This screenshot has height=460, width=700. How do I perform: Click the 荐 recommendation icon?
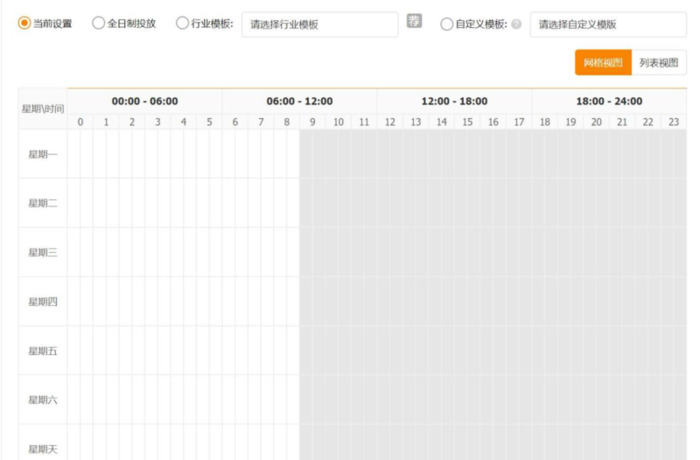tap(414, 22)
